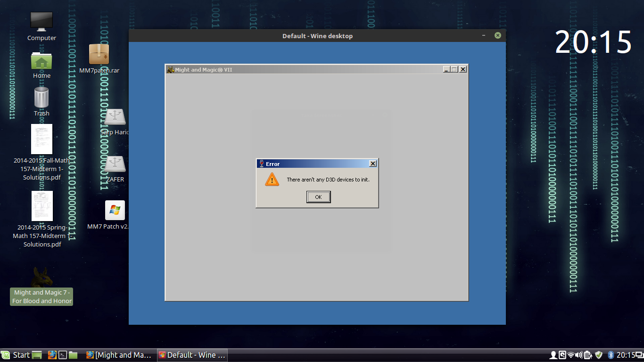Screen dimensions: 644x362
Task: Select the ZAFER USB drive icon
Action: tap(115, 165)
